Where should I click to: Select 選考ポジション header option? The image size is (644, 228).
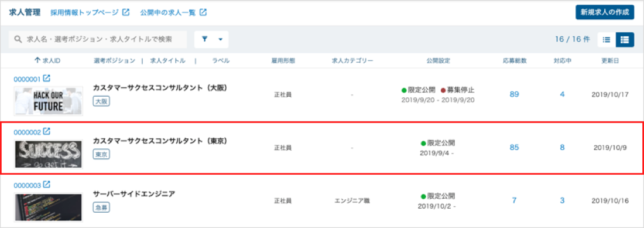coord(114,61)
